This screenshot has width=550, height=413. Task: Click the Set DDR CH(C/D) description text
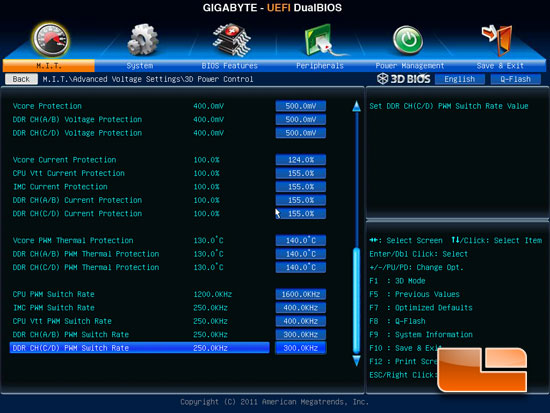pos(449,106)
